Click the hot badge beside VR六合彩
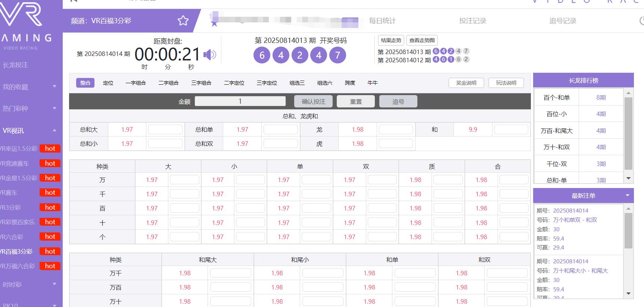The image size is (644, 307). tap(50, 236)
